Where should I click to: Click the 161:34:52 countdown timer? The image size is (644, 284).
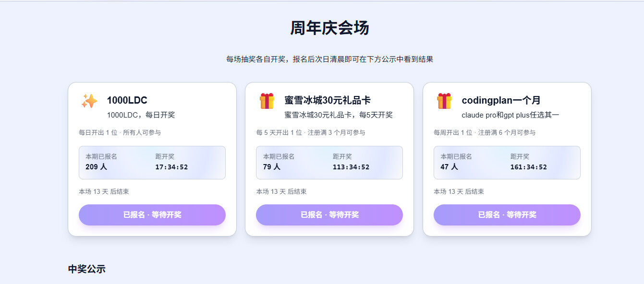point(528,167)
